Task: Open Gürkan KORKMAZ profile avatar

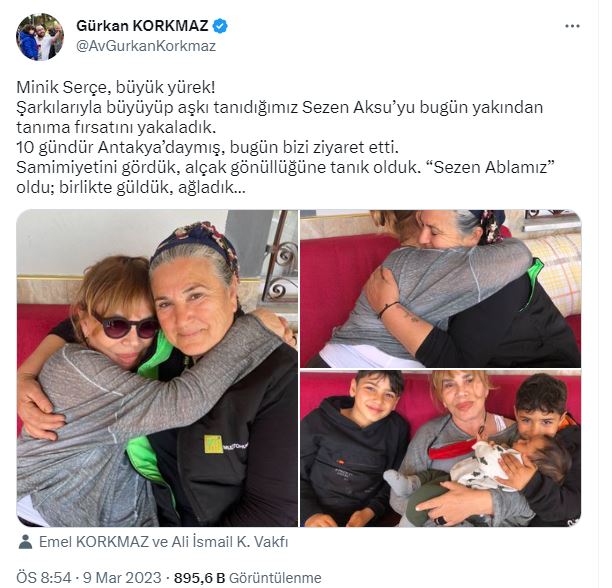Action: 40,37
